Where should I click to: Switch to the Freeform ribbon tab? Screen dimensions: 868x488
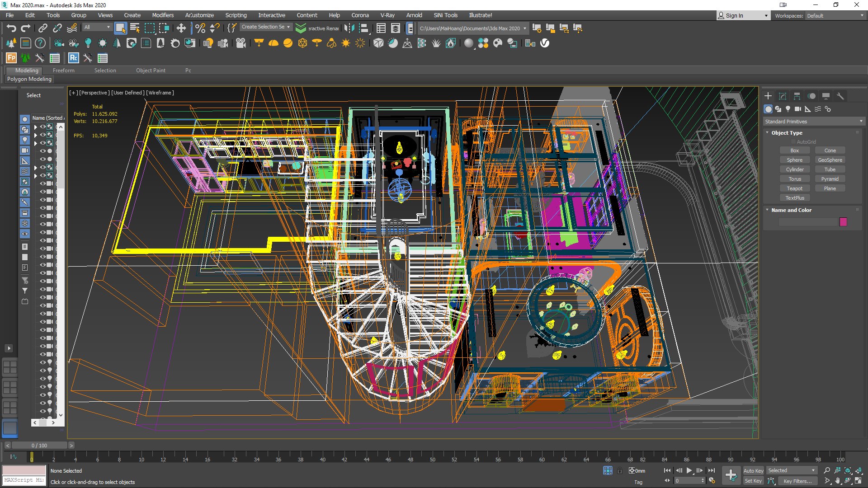63,70
